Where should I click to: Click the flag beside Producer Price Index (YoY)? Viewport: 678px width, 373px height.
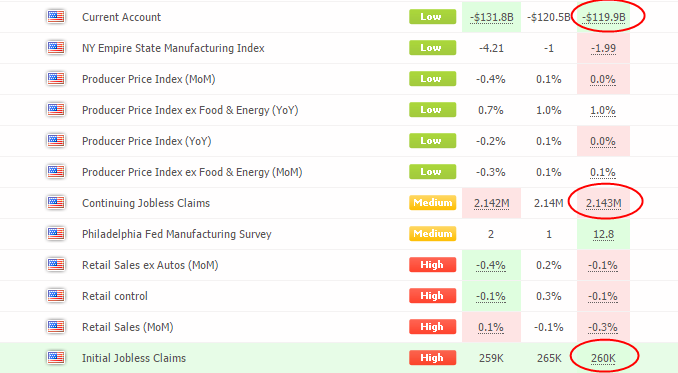click(x=55, y=141)
